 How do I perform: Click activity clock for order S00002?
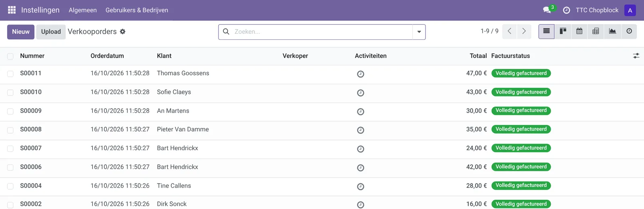tap(361, 205)
